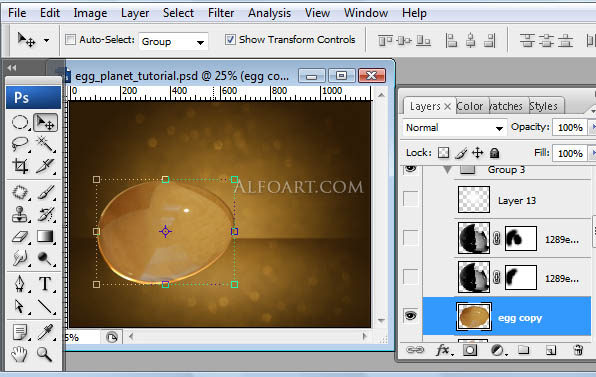Image resolution: width=596 pixels, height=377 pixels.
Task: Delete layer with trash icon
Action: (578, 350)
